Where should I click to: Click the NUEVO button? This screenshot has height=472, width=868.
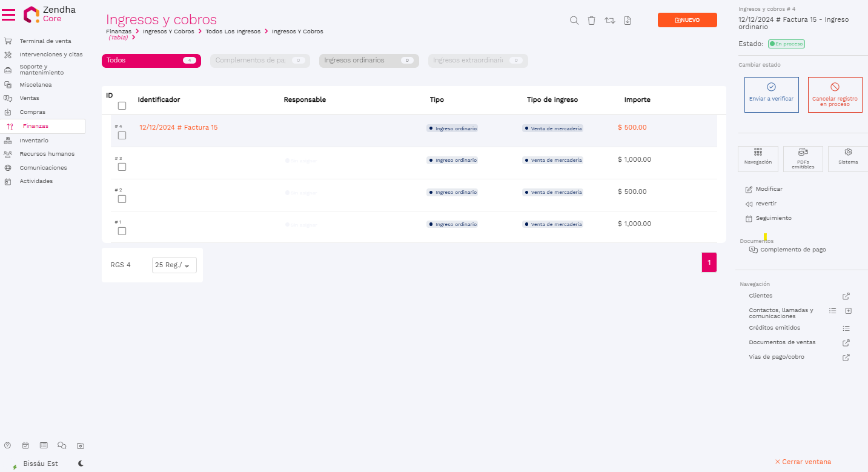click(687, 20)
